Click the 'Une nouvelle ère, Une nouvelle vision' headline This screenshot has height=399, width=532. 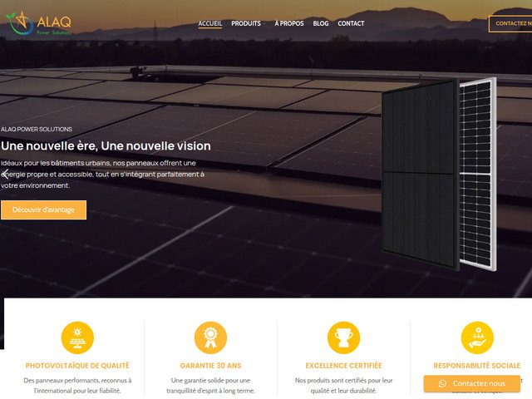click(106, 146)
